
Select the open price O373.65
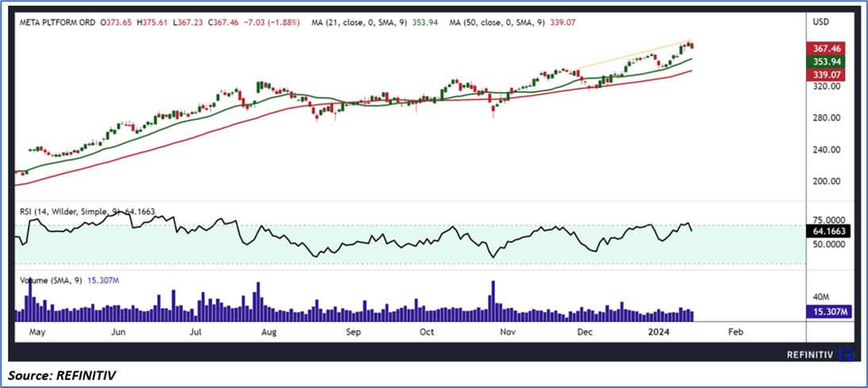pos(117,23)
